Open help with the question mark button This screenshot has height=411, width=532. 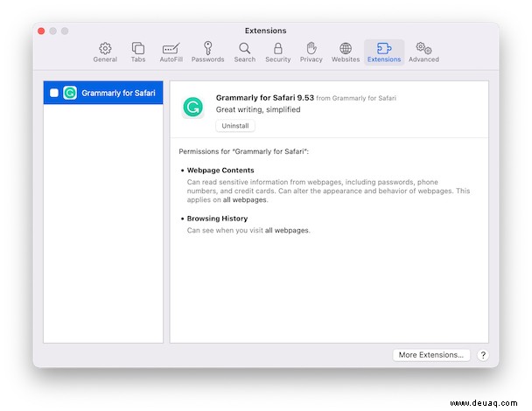click(483, 355)
